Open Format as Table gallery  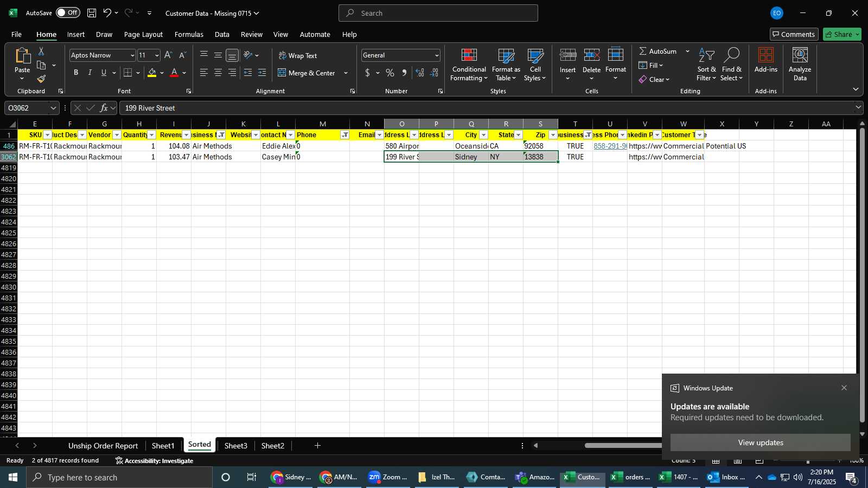point(506,65)
